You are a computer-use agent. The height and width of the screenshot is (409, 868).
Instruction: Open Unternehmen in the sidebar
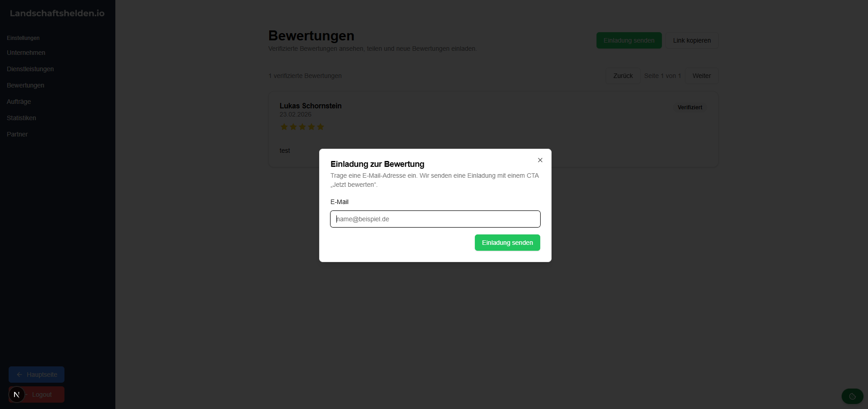pyautogui.click(x=26, y=53)
